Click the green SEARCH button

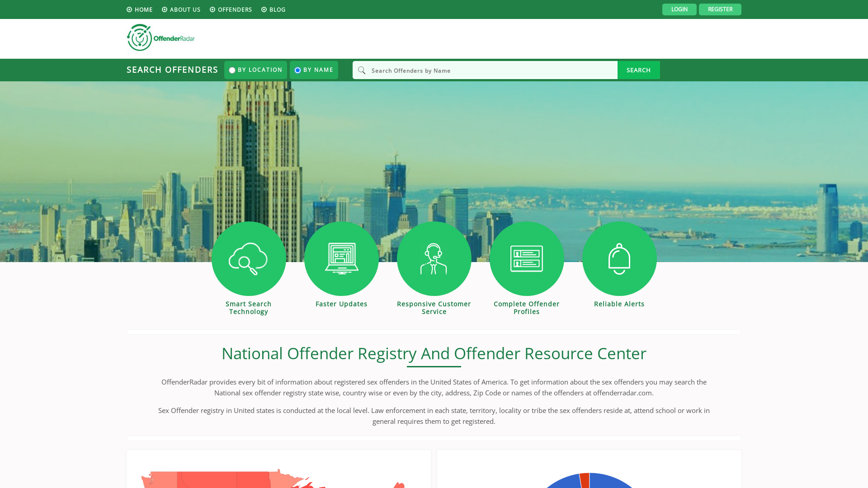(x=638, y=70)
